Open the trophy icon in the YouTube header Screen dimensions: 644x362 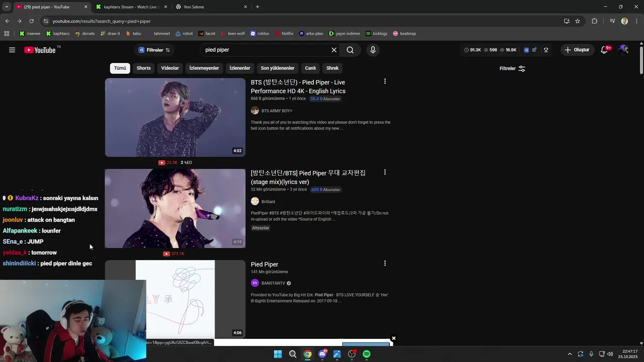tap(546, 50)
